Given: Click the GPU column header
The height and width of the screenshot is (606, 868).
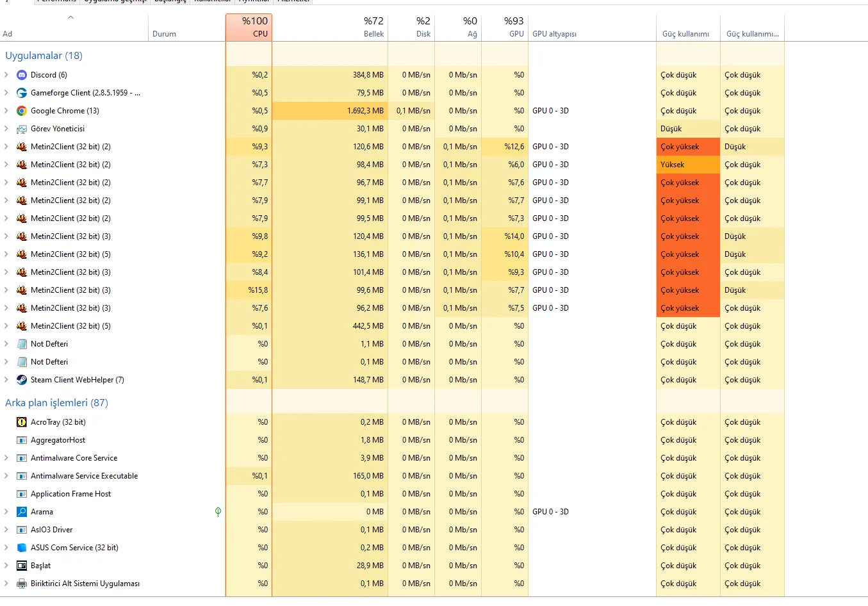Looking at the screenshot, I should tap(505, 28).
